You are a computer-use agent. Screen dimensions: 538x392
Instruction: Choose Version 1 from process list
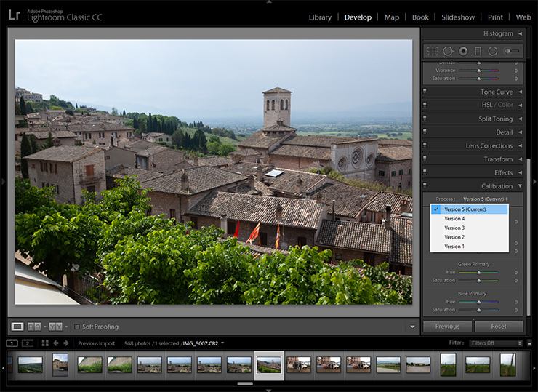(x=470, y=247)
